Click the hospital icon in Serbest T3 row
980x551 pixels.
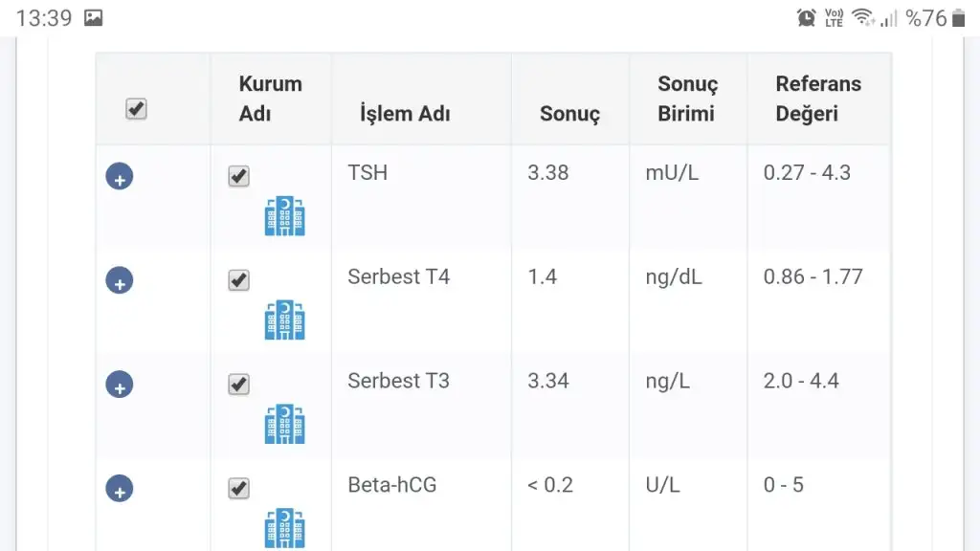(x=284, y=424)
